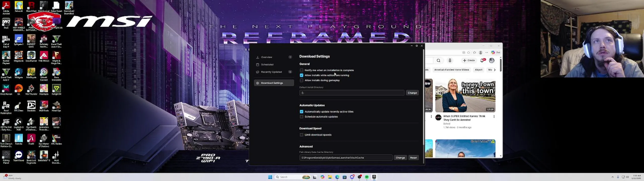644x181 pixels.
Task: Open Discord from the taskbar
Action: tap(352, 177)
